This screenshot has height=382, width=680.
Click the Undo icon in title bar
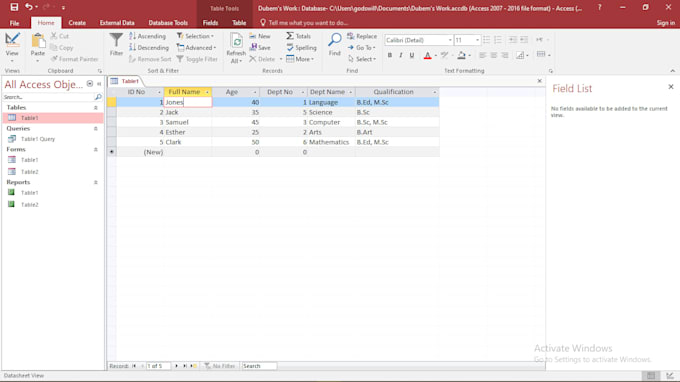coord(29,7)
